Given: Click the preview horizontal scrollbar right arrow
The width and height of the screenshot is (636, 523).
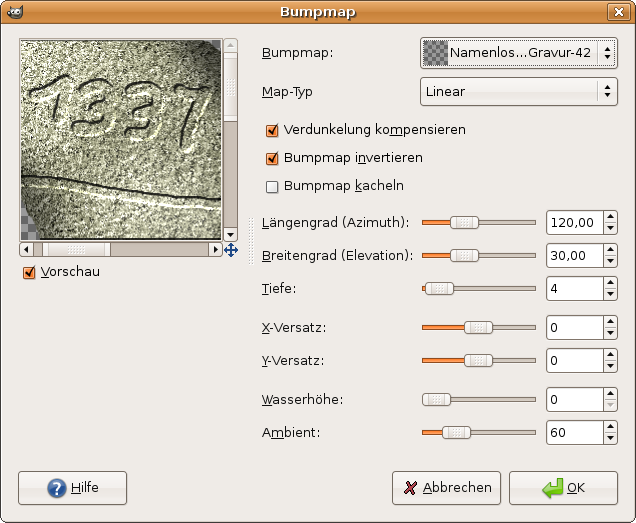Looking at the screenshot, I should 215,250.
